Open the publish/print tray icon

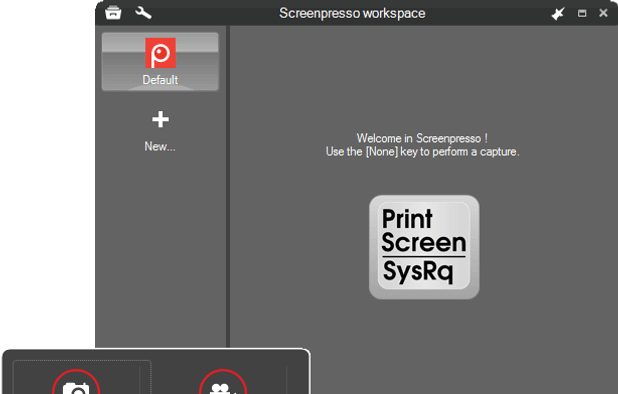coord(113,13)
